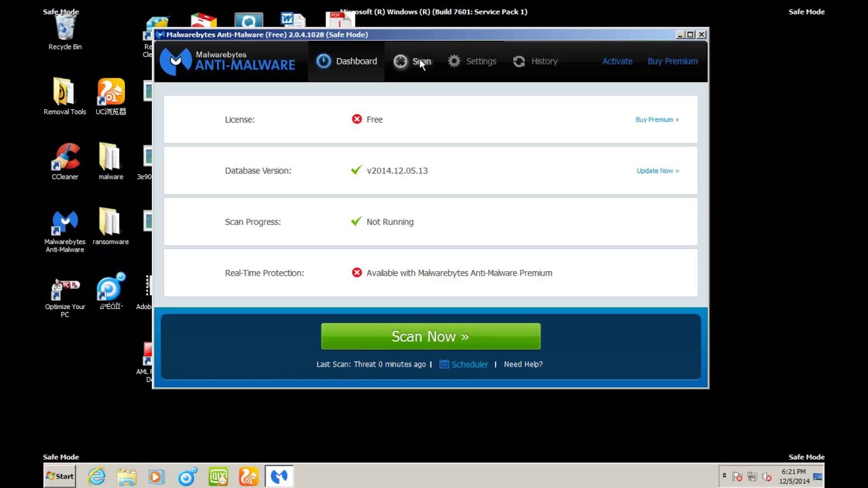The height and width of the screenshot is (488, 868).
Task: Open the Start menu
Action: point(60,476)
